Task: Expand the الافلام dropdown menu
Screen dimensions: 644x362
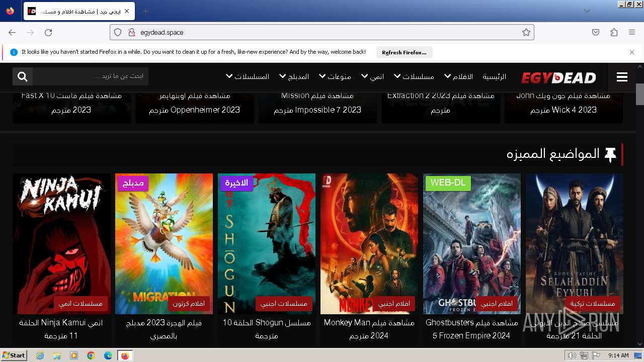Action: coord(459,76)
